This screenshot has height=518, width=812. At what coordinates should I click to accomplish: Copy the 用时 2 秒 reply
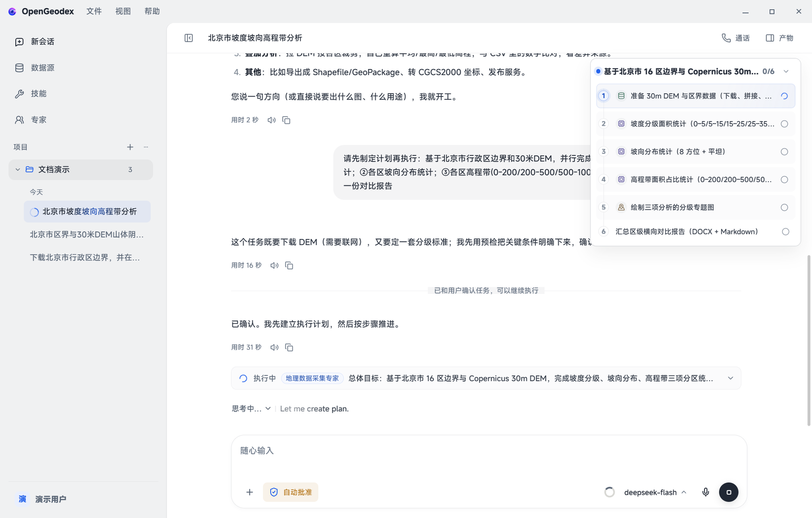pyautogui.click(x=286, y=120)
